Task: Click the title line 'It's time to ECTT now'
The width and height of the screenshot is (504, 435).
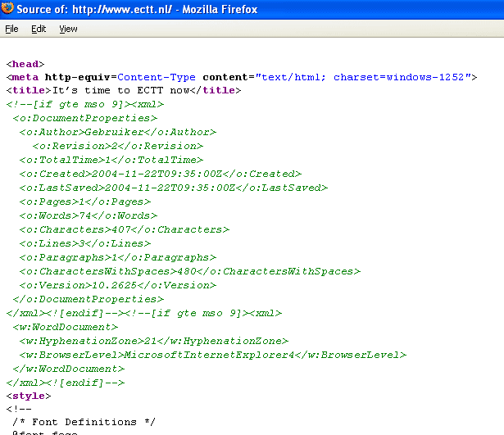Action: tap(124, 90)
